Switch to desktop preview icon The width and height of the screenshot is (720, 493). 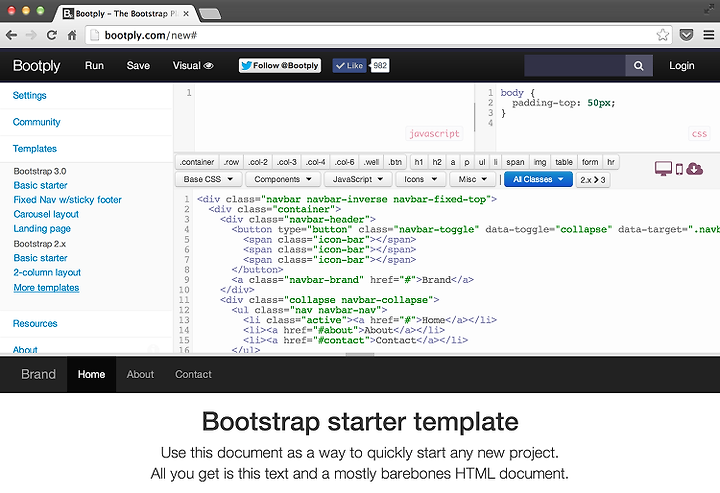[x=663, y=169]
